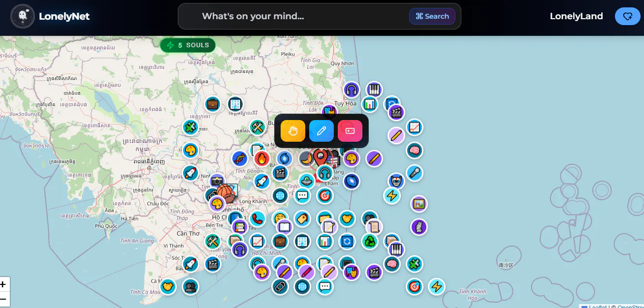
Task: Open the open-book map marker
Action: (x=285, y=227)
